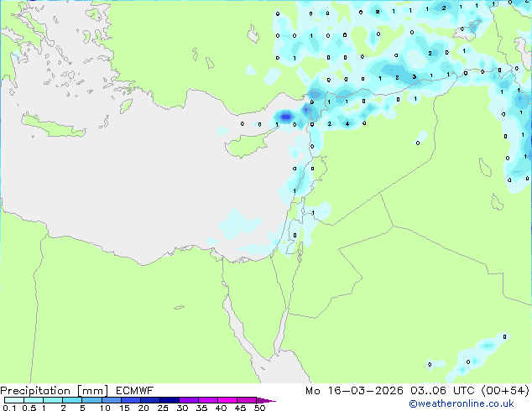Viewport: 532px width, 411px height.
Task: Click the 0.1–0.5 mm legend color box
Action: coord(14,400)
